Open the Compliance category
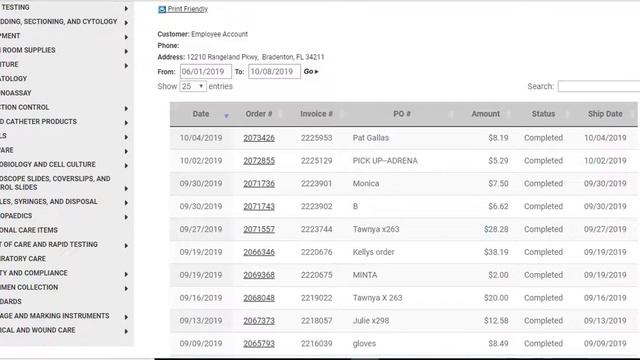 click(x=34, y=273)
